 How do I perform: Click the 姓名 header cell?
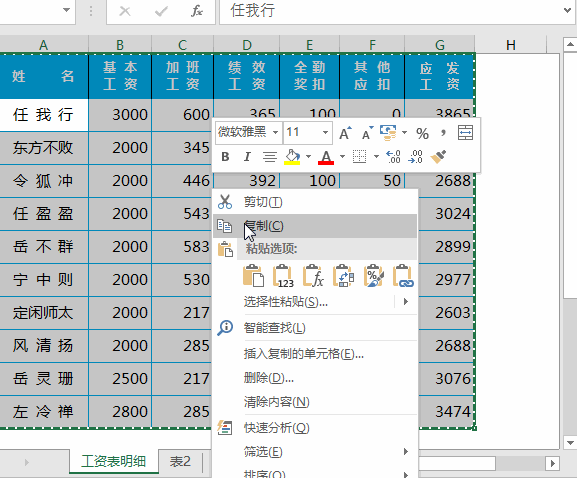[44, 77]
